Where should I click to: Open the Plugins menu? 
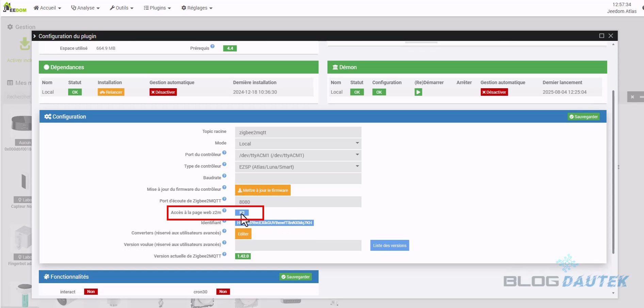click(157, 8)
